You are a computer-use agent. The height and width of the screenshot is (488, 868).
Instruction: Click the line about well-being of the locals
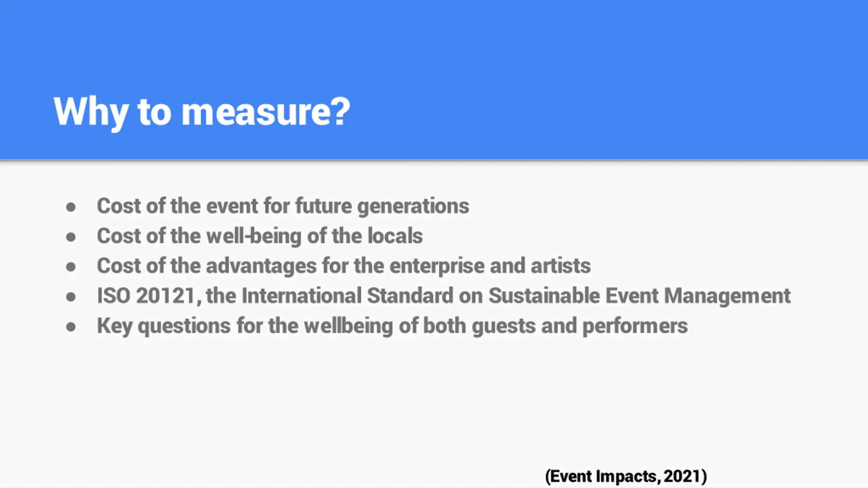pos(260,236)
